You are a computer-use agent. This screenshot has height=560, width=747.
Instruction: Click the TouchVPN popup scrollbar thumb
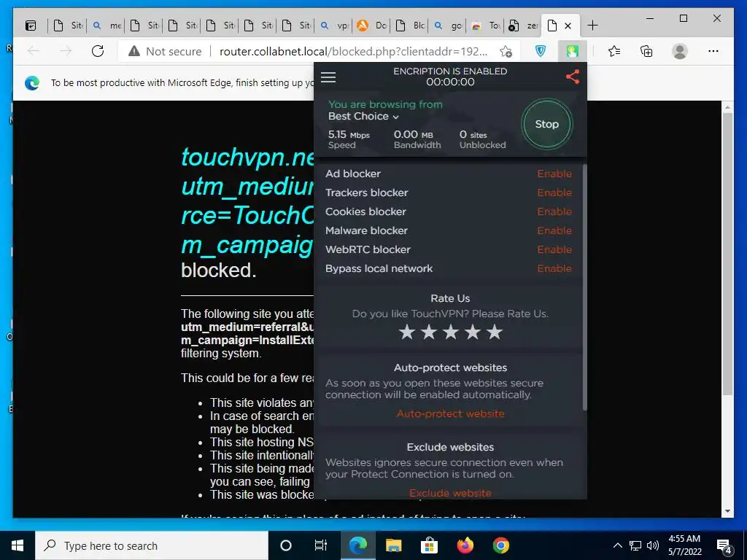coord(584,287)
